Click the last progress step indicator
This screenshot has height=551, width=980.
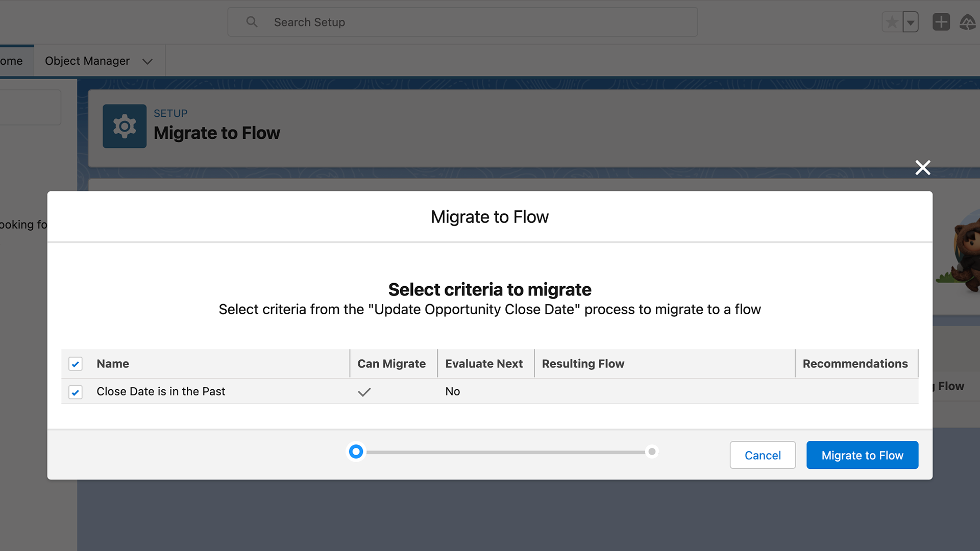tap(652, 452)
